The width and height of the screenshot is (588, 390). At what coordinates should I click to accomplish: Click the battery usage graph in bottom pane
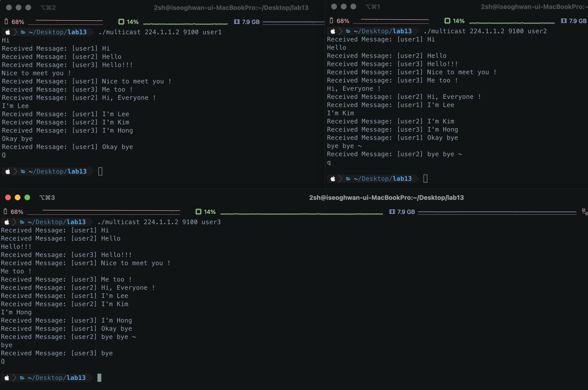tap(103, 212)
